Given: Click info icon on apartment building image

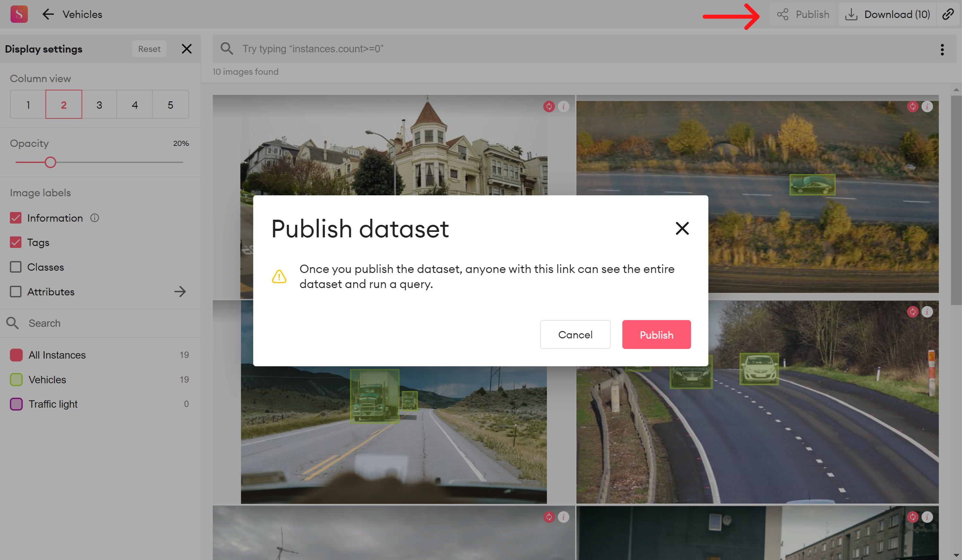Looking at the screenshot, I should point(927,517).
